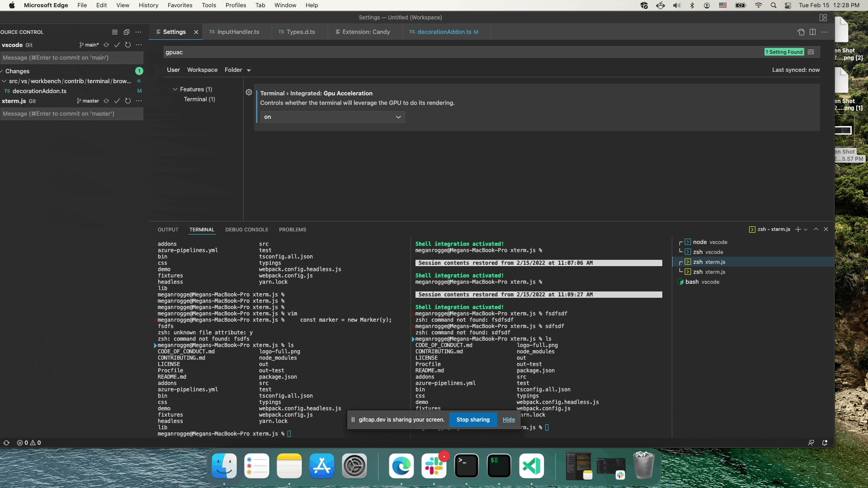868x488 pixels.
Task: Select the bash vscode terminal session
Action: click(x=702, y=282)
